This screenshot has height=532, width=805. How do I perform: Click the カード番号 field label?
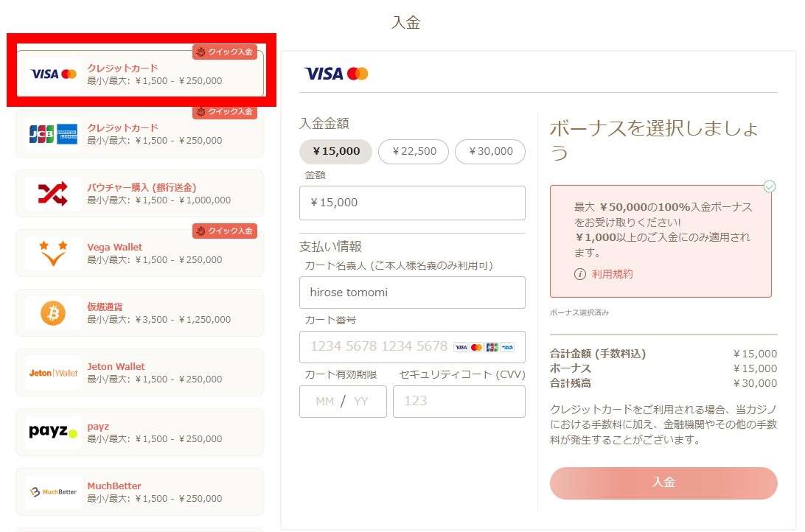pyautogui.click(x=330, y=320)
